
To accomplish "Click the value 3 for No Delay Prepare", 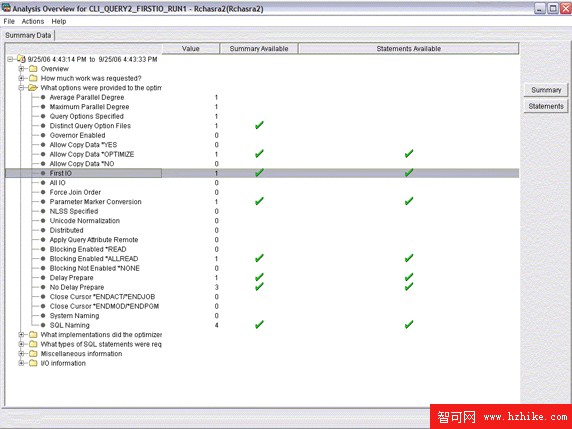I will (x=216, y=287).
